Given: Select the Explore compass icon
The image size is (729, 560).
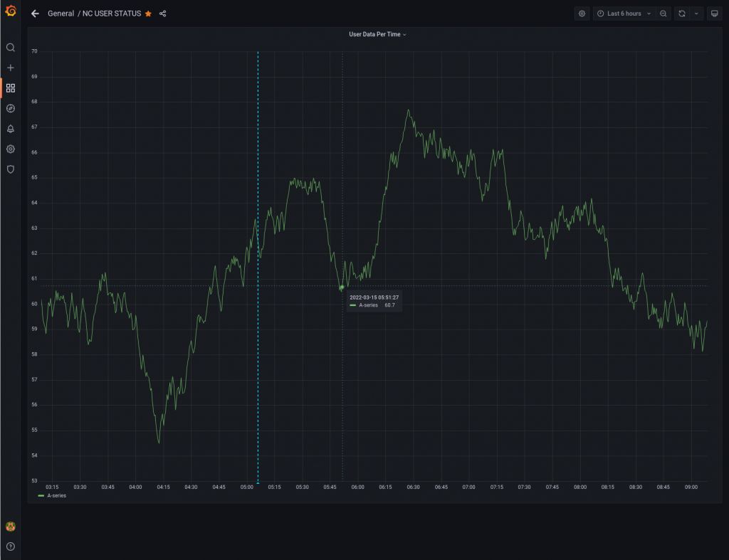Looking at the screenshot, I should (x=10, y=108).
